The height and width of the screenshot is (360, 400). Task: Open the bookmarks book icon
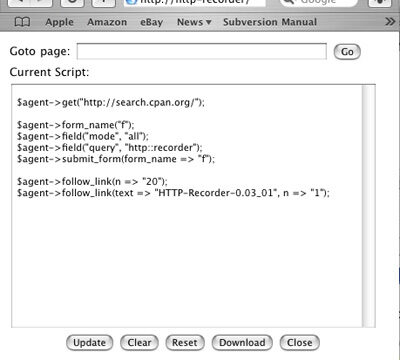point(22,22)
